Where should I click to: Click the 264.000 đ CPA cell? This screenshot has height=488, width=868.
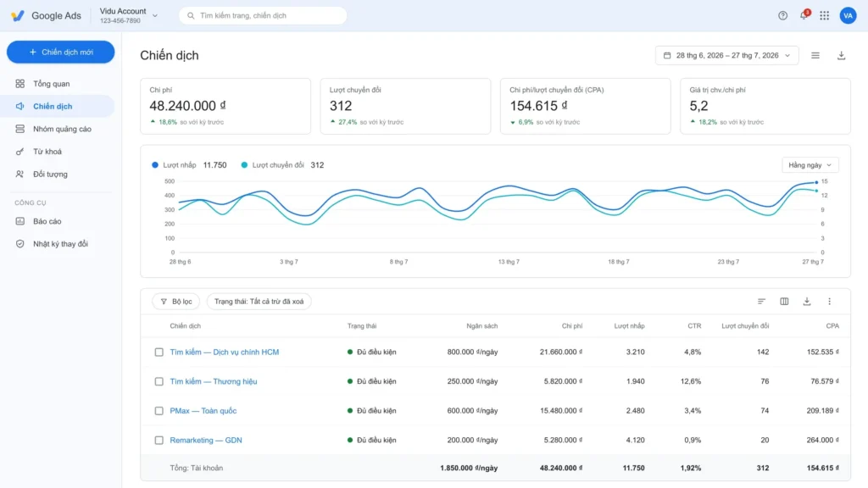coord(822,441)
